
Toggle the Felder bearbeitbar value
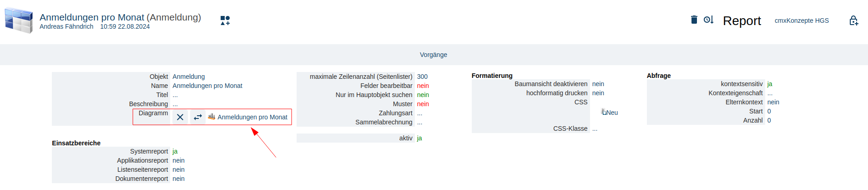423,86
